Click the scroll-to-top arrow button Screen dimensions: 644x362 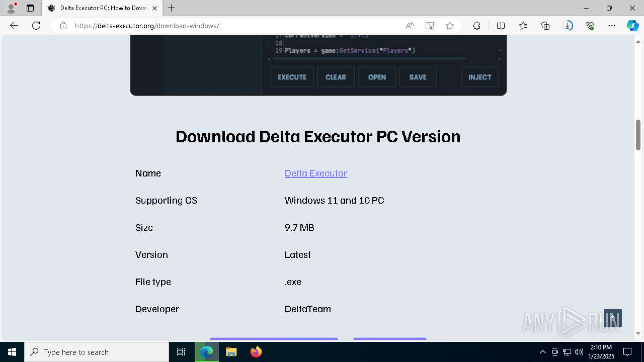pos(613,318)
